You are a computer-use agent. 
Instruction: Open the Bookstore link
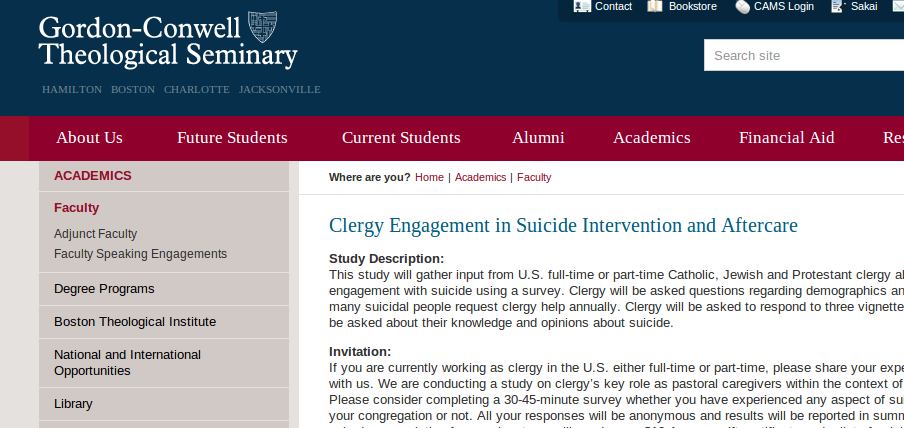(692, 6)
